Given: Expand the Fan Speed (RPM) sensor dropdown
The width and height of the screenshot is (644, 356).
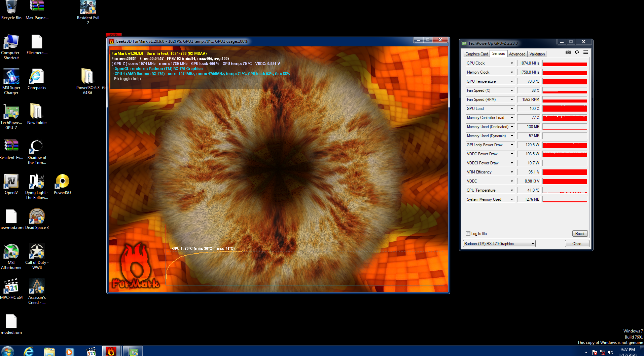Looking at the screenshot, I should click(x=512, y=100).
